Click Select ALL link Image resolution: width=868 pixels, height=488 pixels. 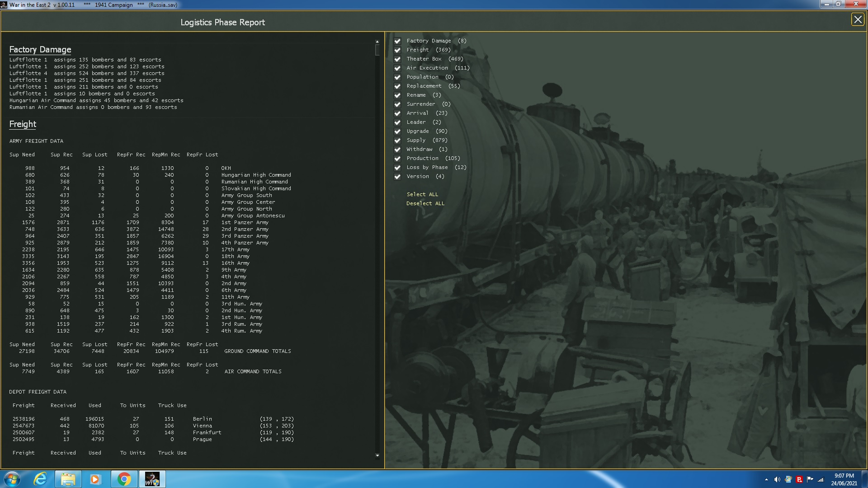coord(422,194)
